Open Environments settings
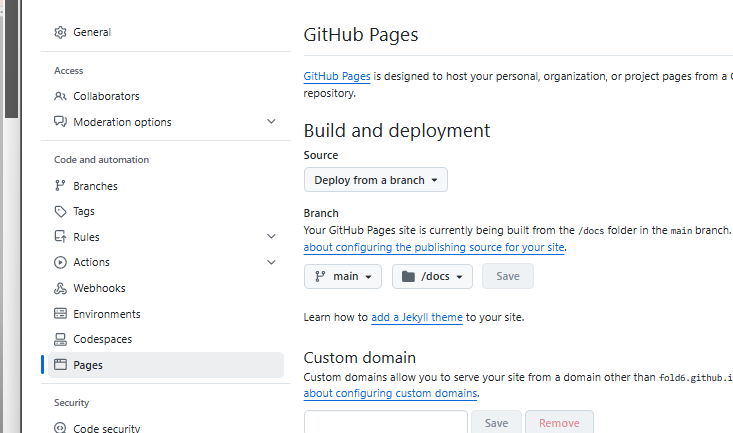Image resolution: width=733 pixels, height=433 pixels. pos(107,314)
